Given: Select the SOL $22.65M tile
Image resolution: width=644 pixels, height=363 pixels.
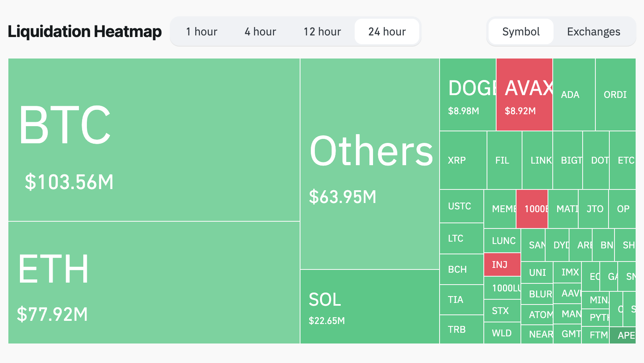Looking at the screenshot, I should pos(370,306).
